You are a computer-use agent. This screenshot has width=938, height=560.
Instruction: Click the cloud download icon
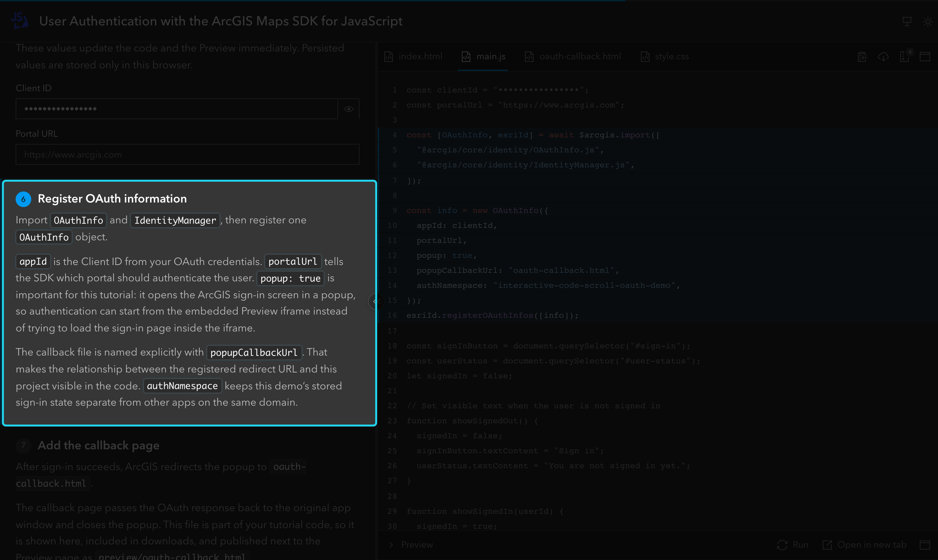click(x=883, y=57)
